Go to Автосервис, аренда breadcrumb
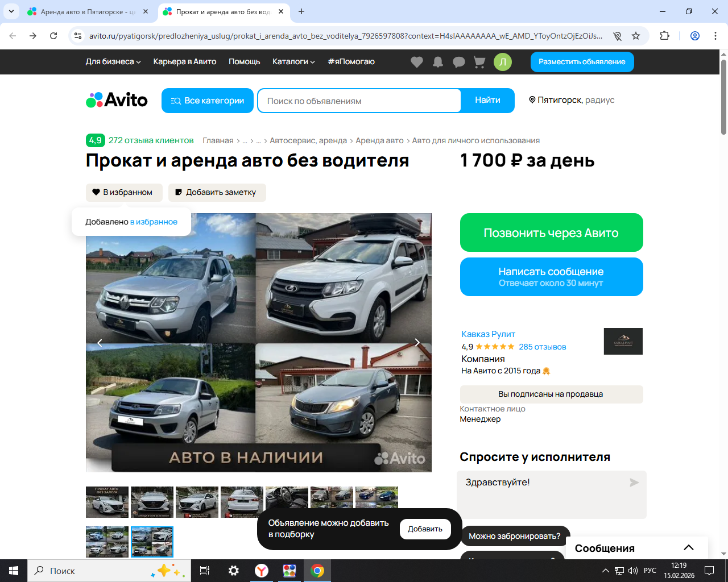This screenshot has height=582, width=728. coord(308,141)
